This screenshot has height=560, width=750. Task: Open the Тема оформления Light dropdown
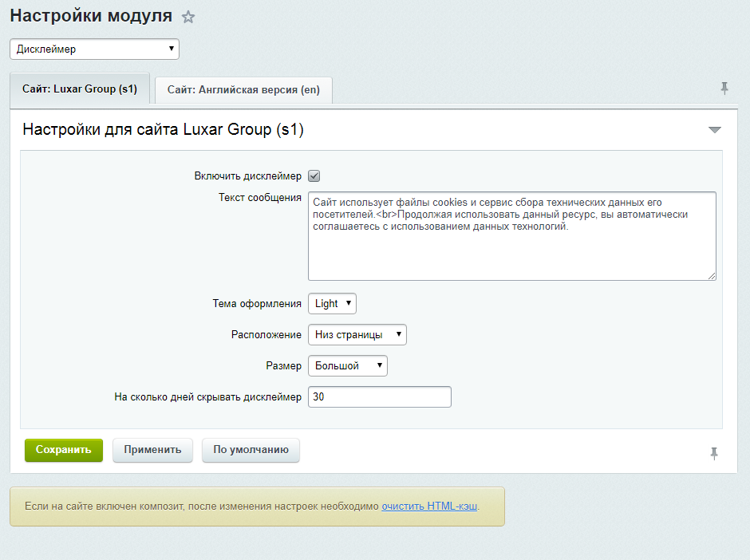pos(333,304)
